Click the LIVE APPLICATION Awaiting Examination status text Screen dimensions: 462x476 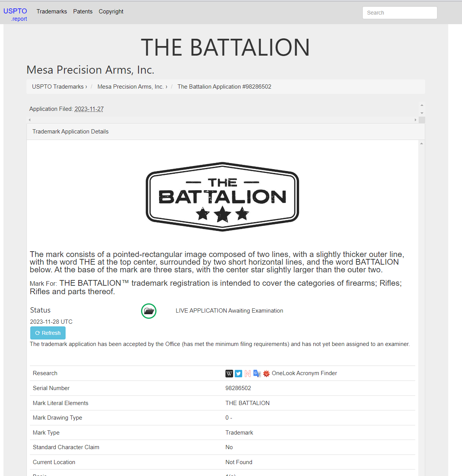coord(229,311)
